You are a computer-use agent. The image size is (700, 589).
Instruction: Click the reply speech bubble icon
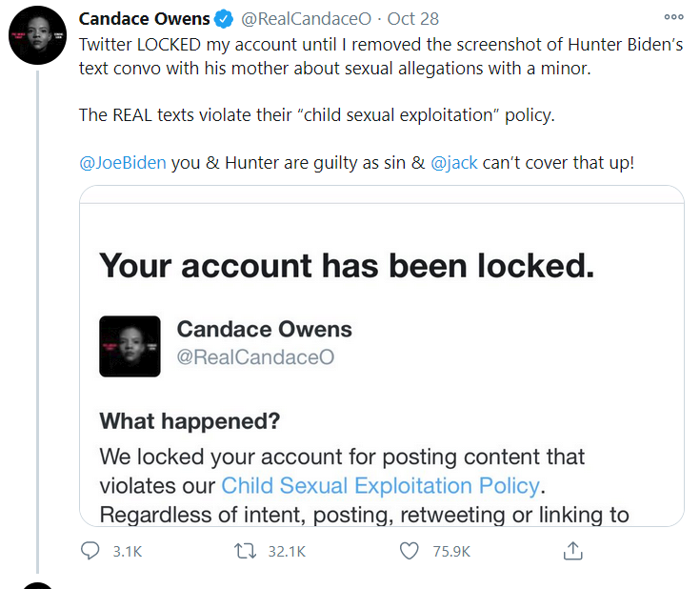90,551
